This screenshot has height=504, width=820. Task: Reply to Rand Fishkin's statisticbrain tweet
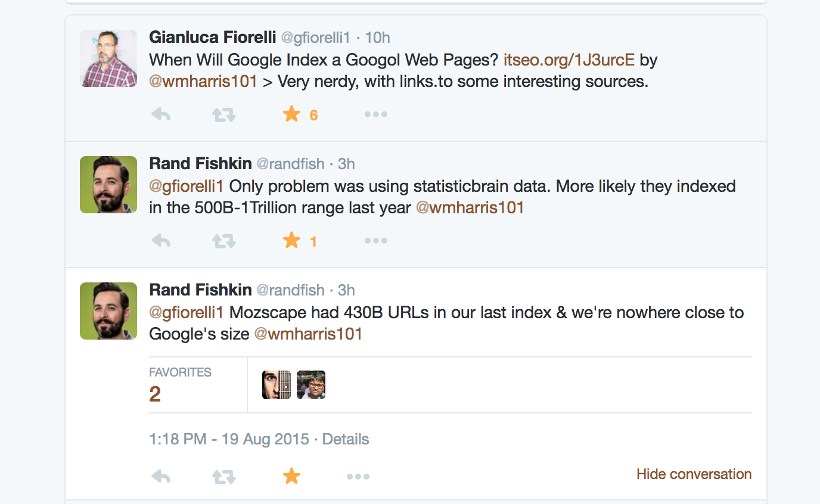point(161,241)
